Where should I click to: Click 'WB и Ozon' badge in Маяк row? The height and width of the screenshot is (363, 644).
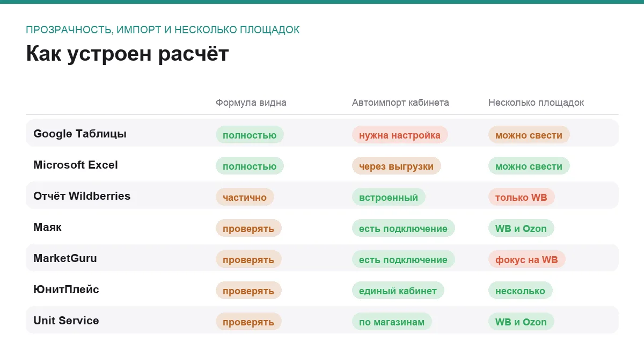[x=521, y=228]
